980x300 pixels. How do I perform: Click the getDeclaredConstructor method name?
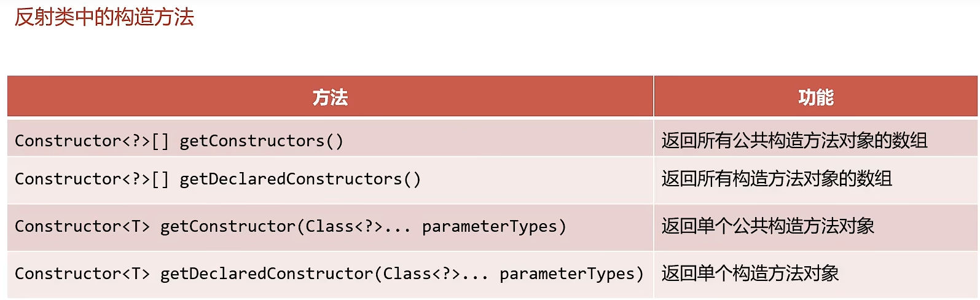tap(266, 274)
